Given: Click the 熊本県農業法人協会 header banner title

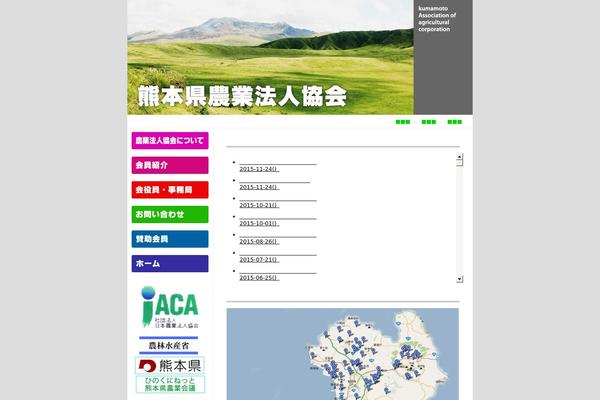Looking at the screenshot, I should (x=242, y=96).
